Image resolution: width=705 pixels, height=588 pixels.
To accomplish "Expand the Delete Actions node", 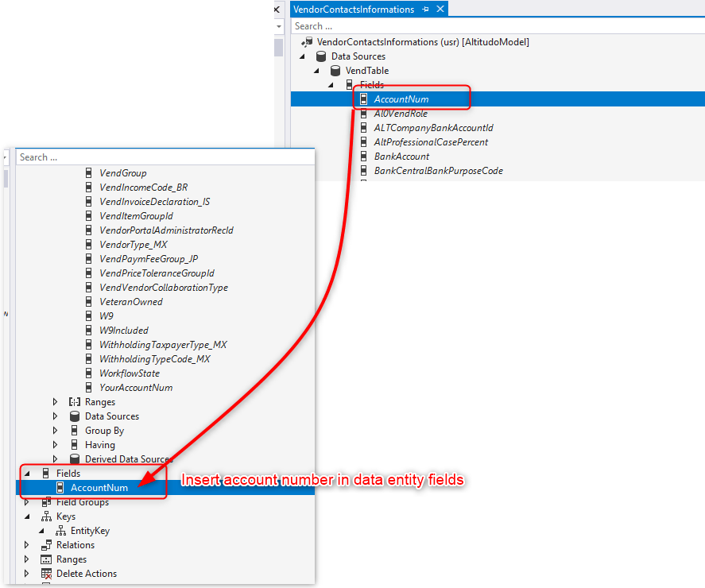I will tap(27, 574).
